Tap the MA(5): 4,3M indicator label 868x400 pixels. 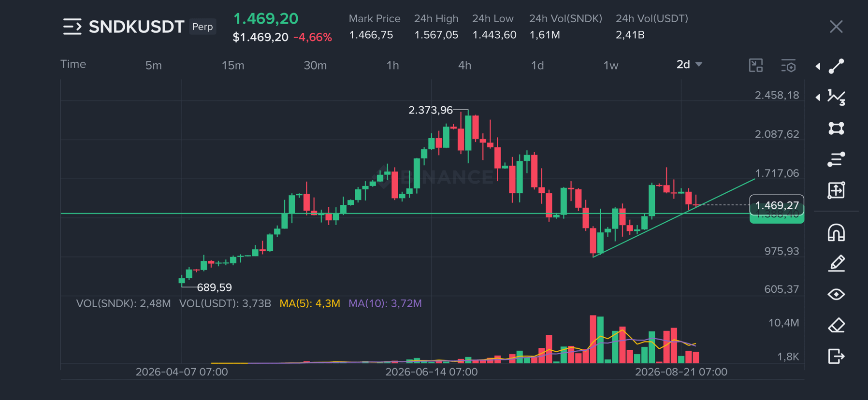click(x=310, y=303)
